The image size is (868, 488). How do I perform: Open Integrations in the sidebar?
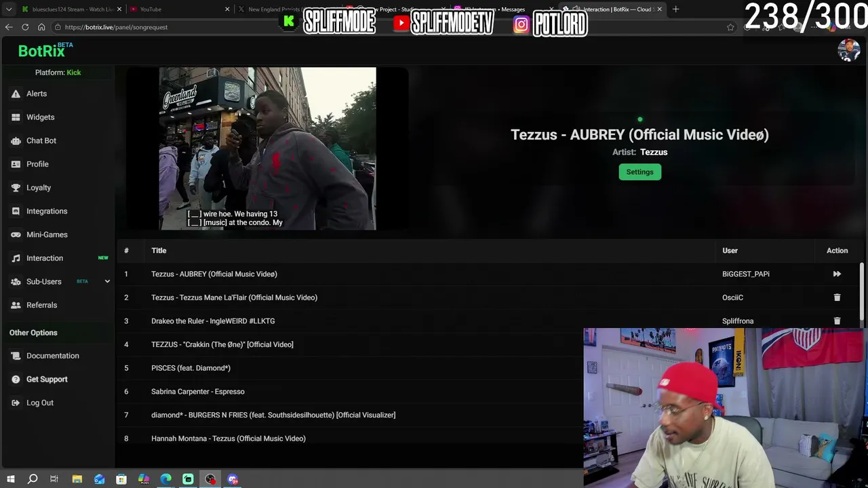click(x=47, y=211)
